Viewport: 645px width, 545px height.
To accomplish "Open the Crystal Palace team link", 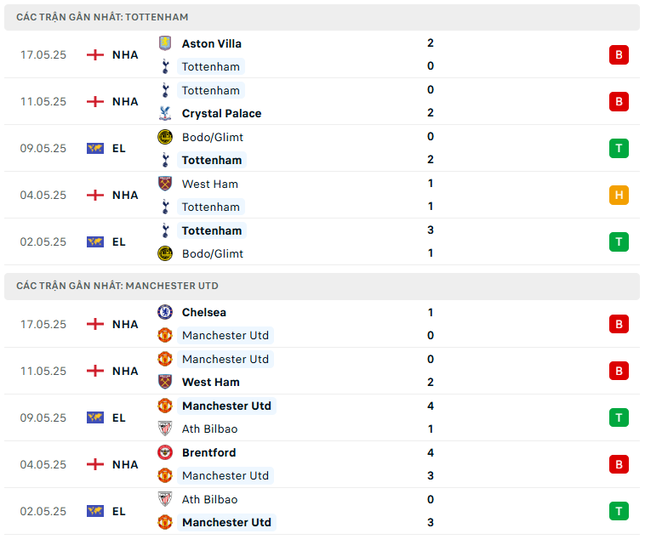I will click(x=221, y=113).
